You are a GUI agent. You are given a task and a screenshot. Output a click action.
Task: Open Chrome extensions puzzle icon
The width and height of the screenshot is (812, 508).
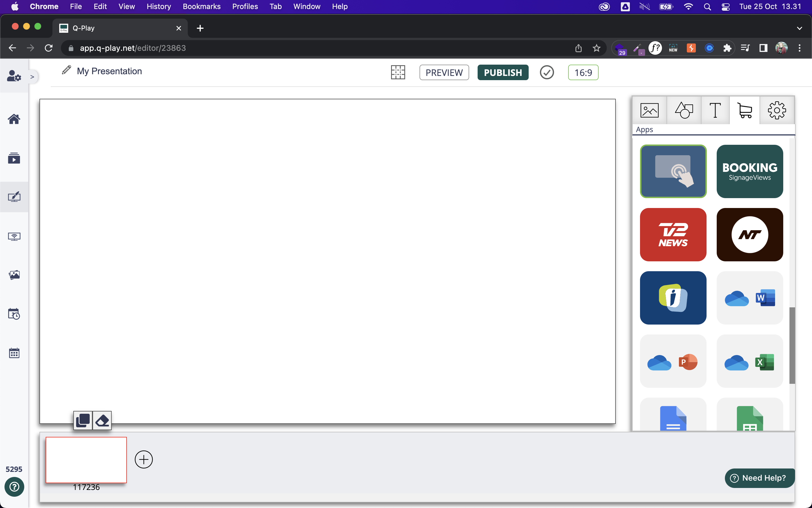[x=727, y=48]
